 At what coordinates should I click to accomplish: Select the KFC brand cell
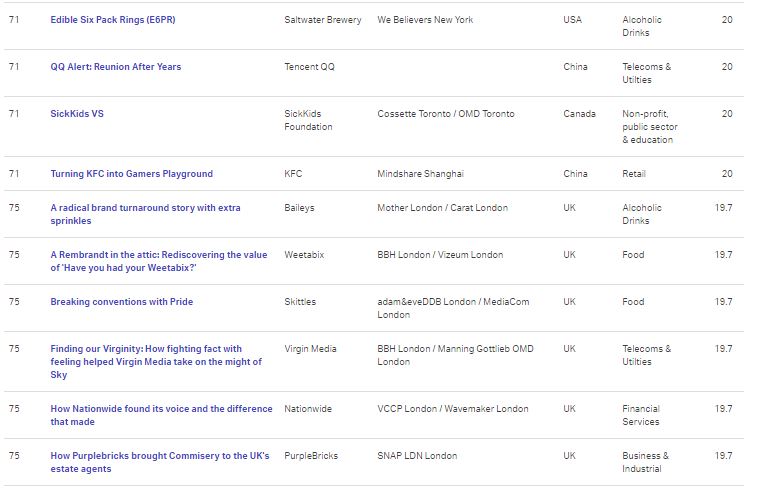(293, 173)
